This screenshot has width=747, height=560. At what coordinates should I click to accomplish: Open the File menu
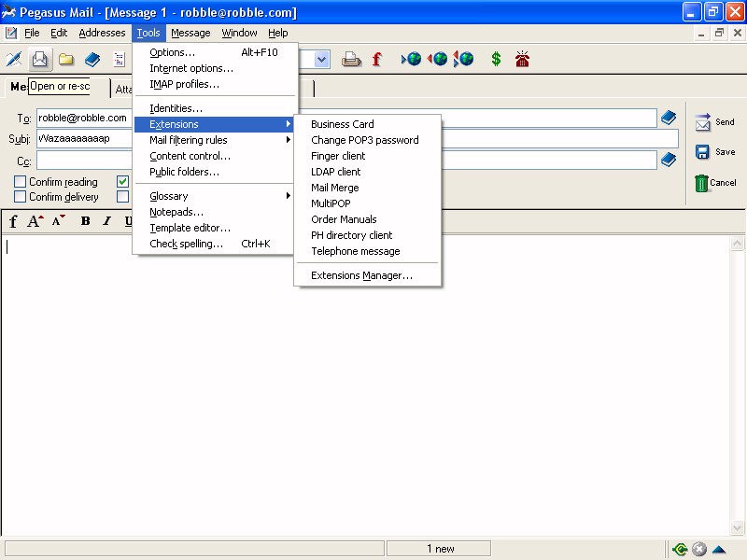coord(32,33)
